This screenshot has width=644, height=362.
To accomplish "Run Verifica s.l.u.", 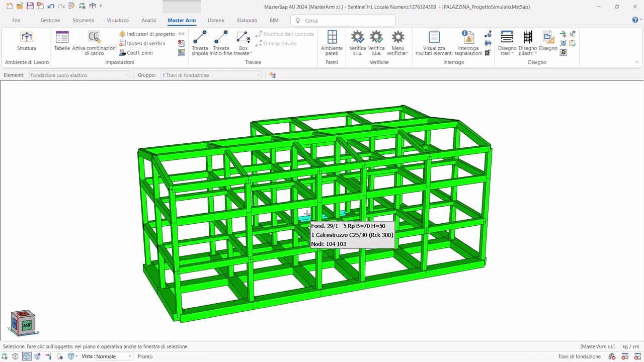I will pyautogui.click(x=358, y=43).
